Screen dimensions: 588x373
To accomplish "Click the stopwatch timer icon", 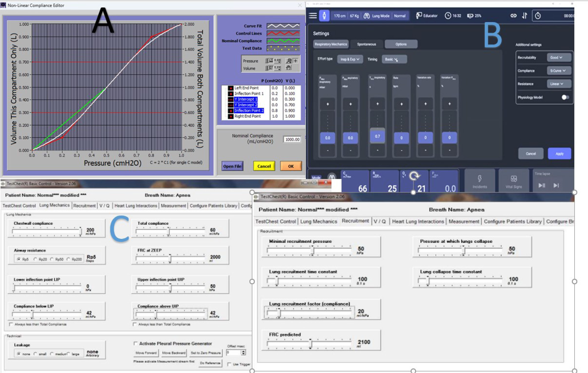I will [x=538, y=16].
